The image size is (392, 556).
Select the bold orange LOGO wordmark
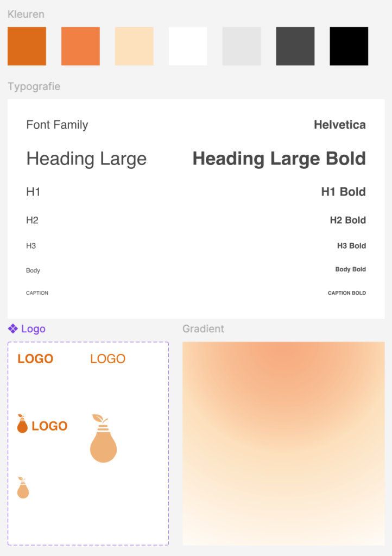35,358
